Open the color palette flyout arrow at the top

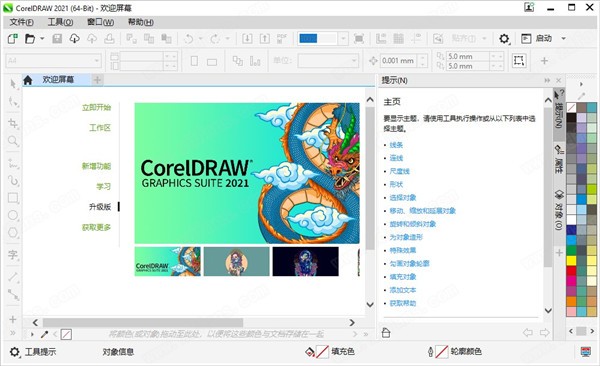[x=582, y=84]
